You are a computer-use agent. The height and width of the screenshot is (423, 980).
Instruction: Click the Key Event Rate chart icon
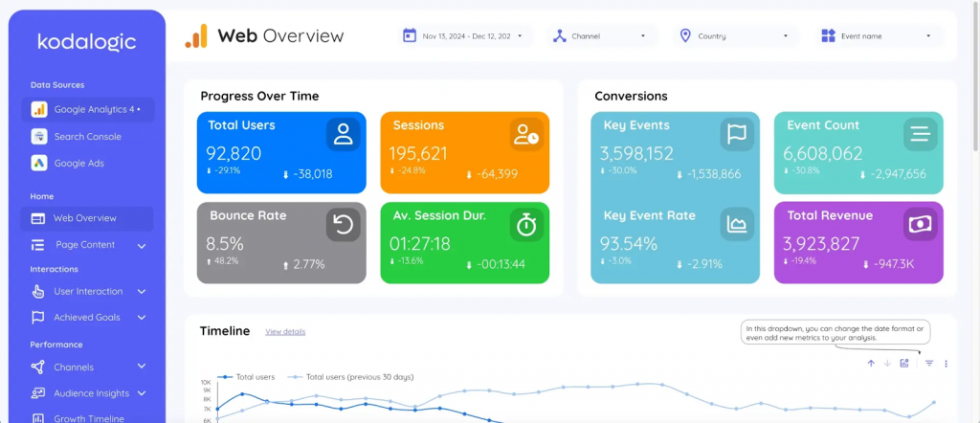pyautogui.click(x=736, y=225)
